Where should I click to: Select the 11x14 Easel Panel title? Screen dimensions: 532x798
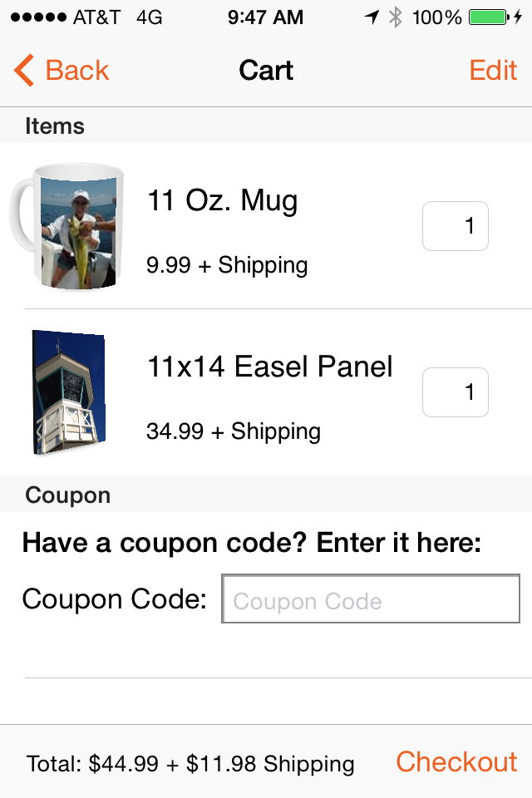(x=269, y=367)
